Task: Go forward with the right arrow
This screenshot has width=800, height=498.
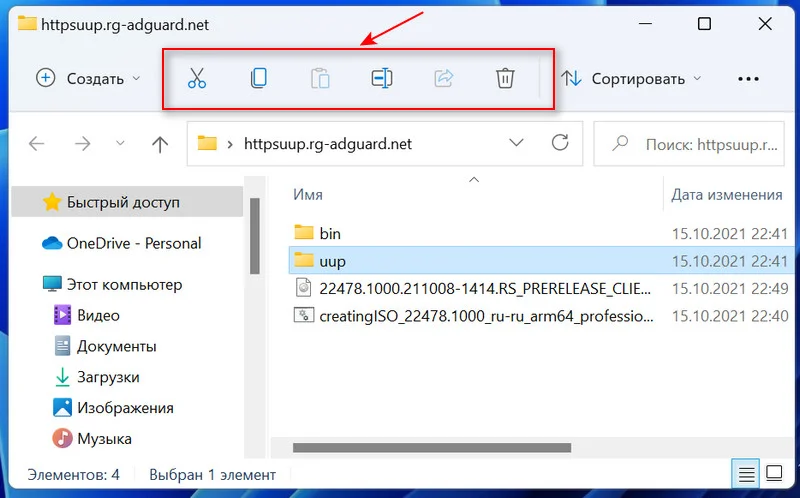Action: click(82, 144)
